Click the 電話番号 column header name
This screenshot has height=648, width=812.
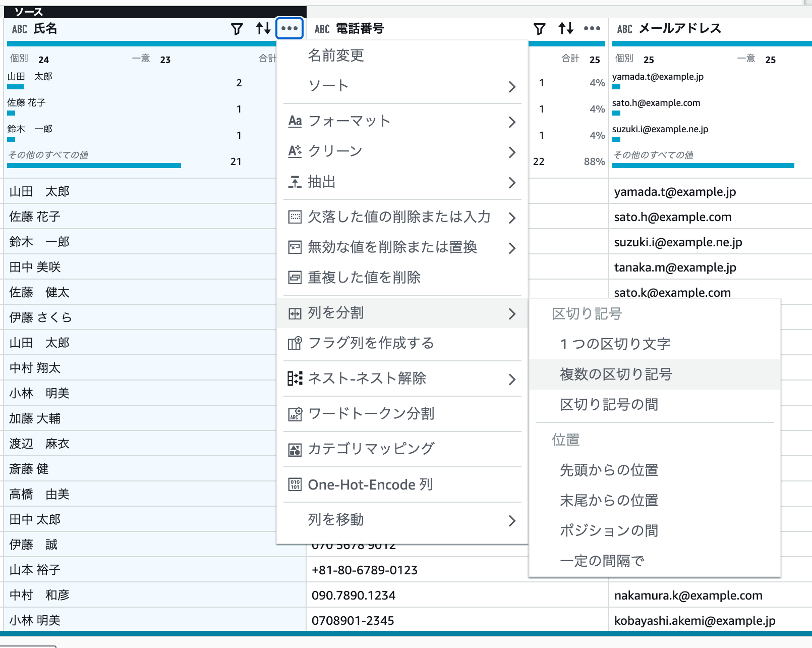coord(360,29)
